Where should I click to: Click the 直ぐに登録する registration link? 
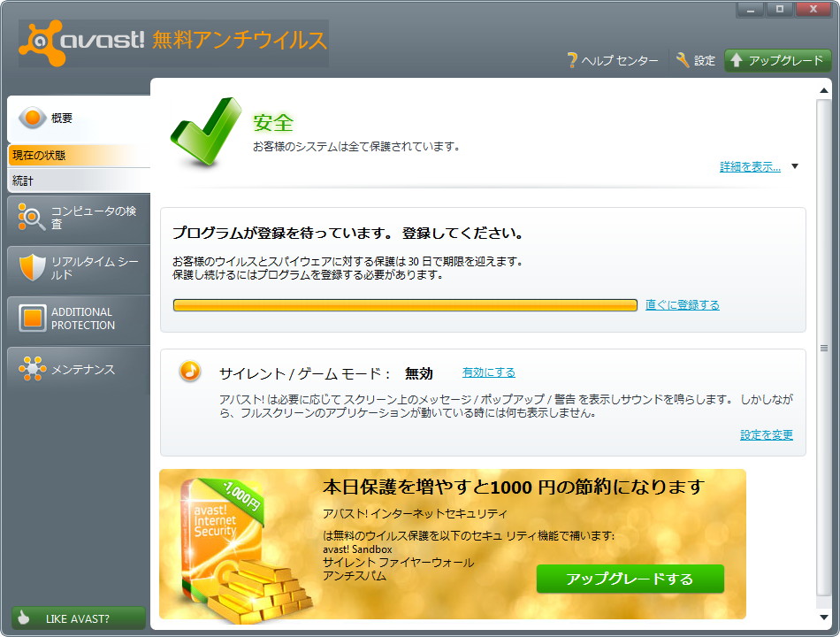click(x=681, y=304)
